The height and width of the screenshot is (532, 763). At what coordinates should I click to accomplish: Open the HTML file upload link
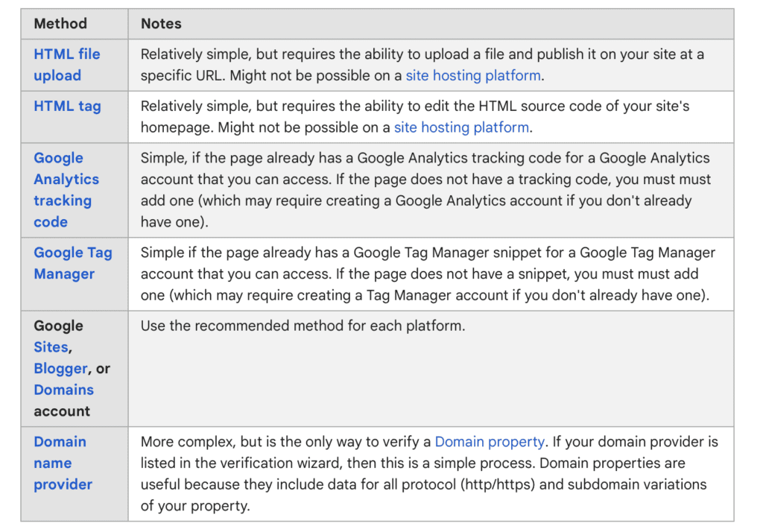coord(66,65)
